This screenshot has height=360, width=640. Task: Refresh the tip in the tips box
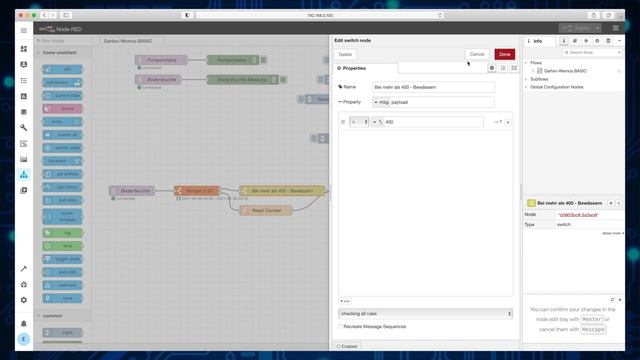612,300
